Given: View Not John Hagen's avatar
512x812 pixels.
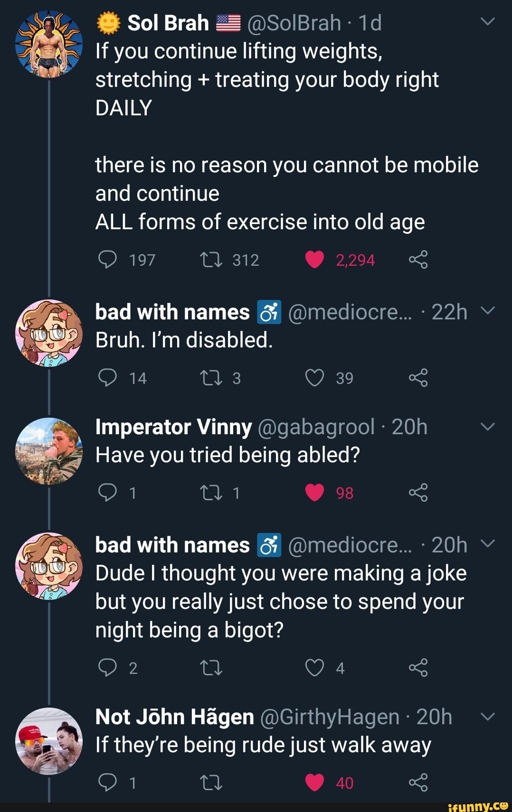Looking at the screenshot, I should pyautogui.click(x=49, y=741).
